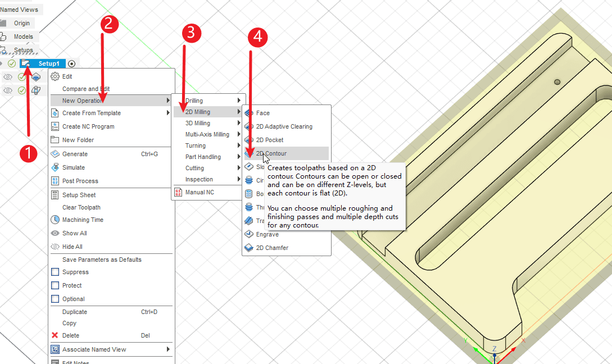Screen dimensions: 612x364
Task: Click the Manual NC icon
Action: (178, 193)
